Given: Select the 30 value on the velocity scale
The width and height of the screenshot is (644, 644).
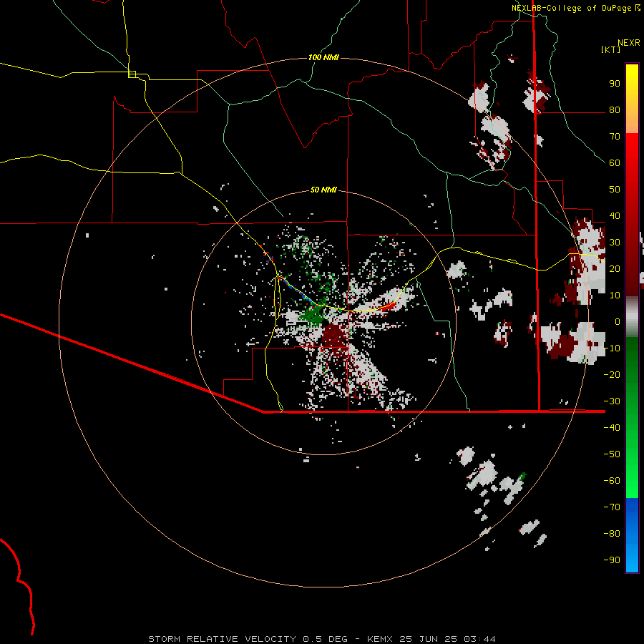Looking at the screenshot, I should 615,243.
